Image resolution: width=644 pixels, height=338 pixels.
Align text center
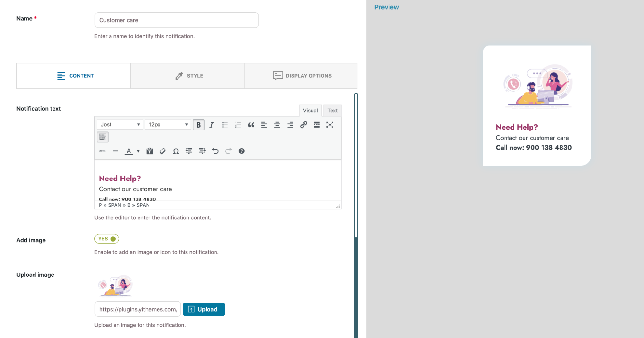[277, 125]
